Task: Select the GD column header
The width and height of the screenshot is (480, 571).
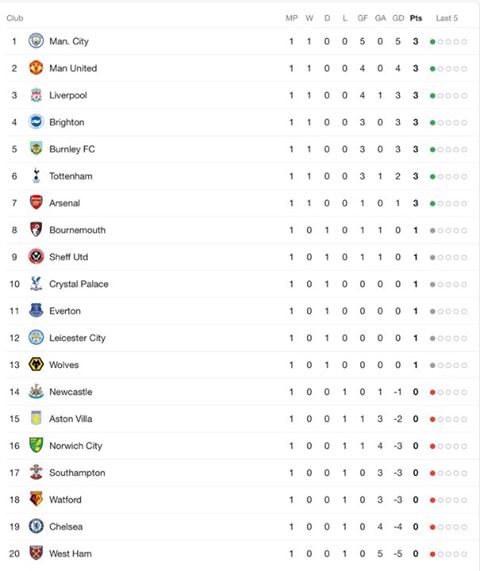Action: 398,18
